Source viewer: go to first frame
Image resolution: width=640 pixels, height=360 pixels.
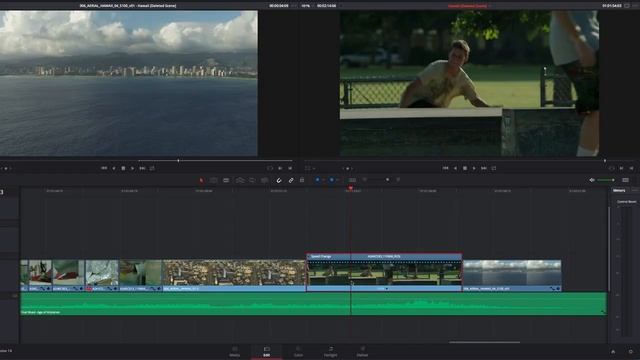tap(104, 168)
